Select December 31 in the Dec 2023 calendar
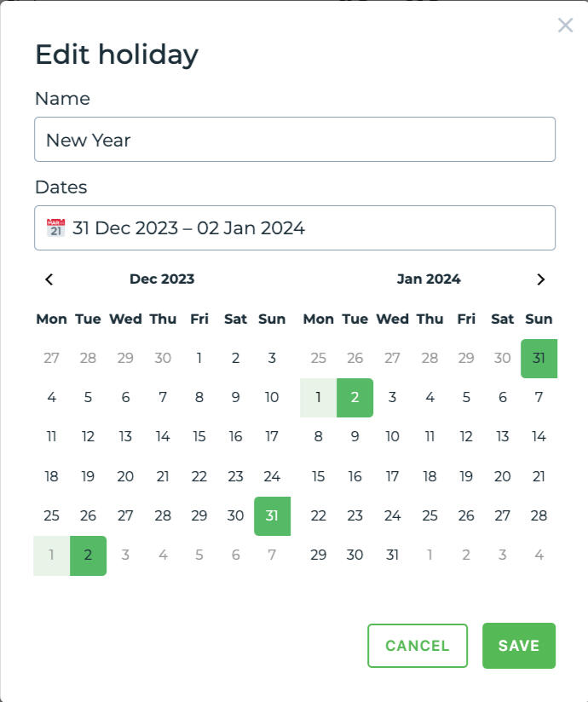Viewport: 588px width, 702px height. [x=272, y=515]
